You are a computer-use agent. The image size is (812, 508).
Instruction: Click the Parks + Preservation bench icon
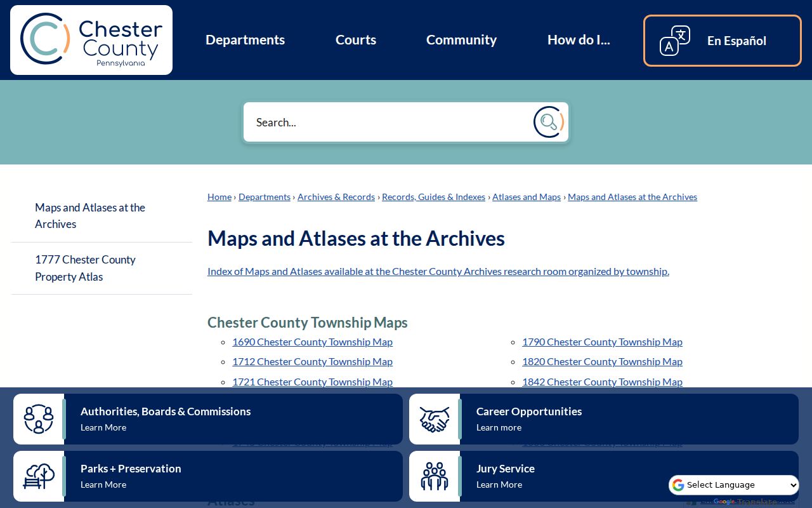(39, 476)
